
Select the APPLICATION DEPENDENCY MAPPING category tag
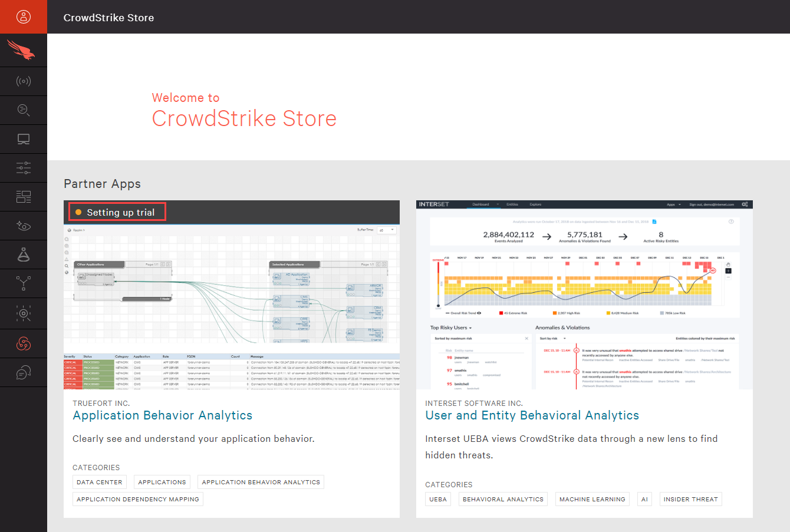tap(138, 499)
